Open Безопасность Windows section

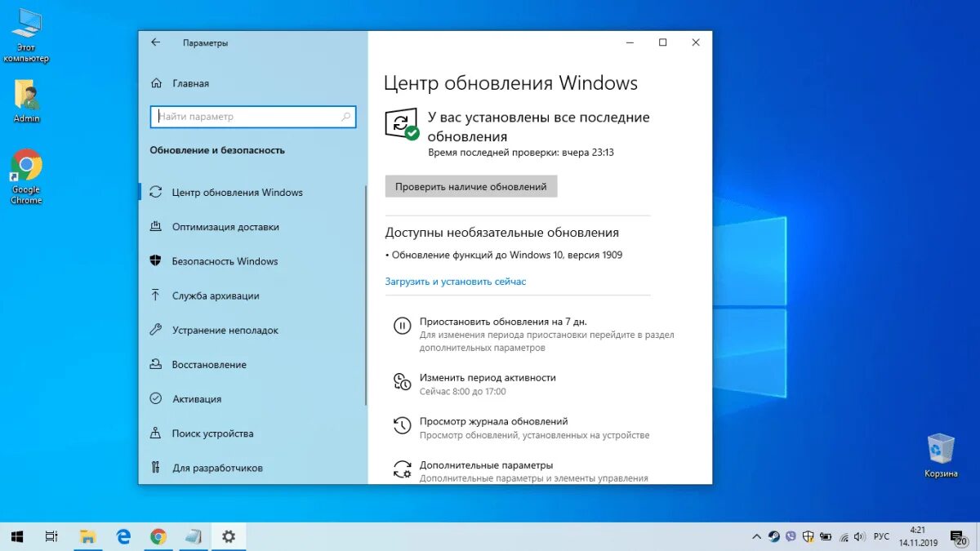[x=225, y=261]
